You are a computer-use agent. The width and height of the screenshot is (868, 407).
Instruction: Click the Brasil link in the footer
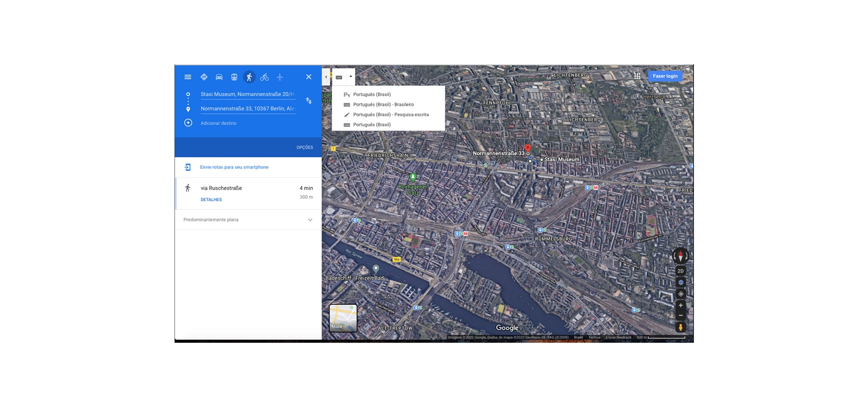(x=578, y=337)
